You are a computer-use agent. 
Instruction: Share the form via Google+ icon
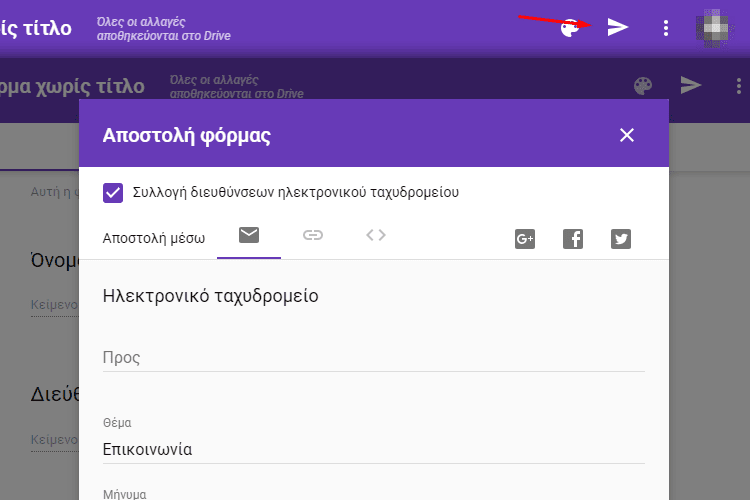525,239
